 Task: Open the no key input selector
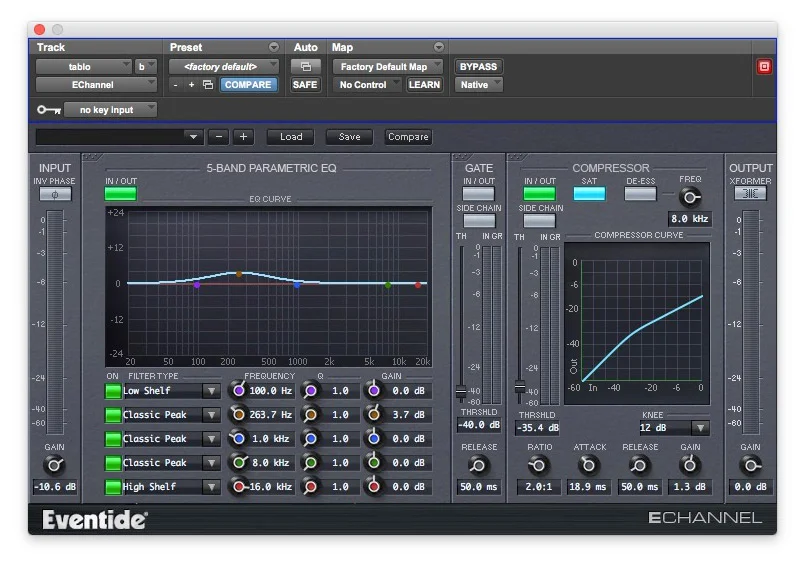[111, 110]
